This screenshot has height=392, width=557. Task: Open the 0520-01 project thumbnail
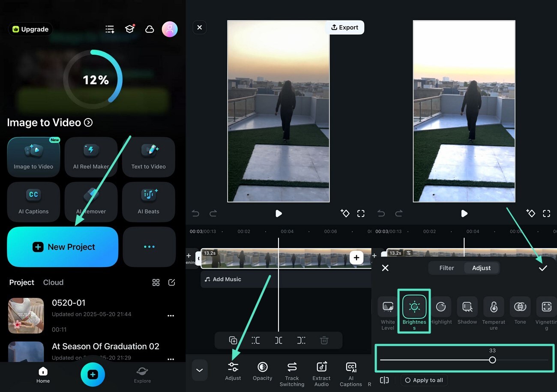(26, 316)
